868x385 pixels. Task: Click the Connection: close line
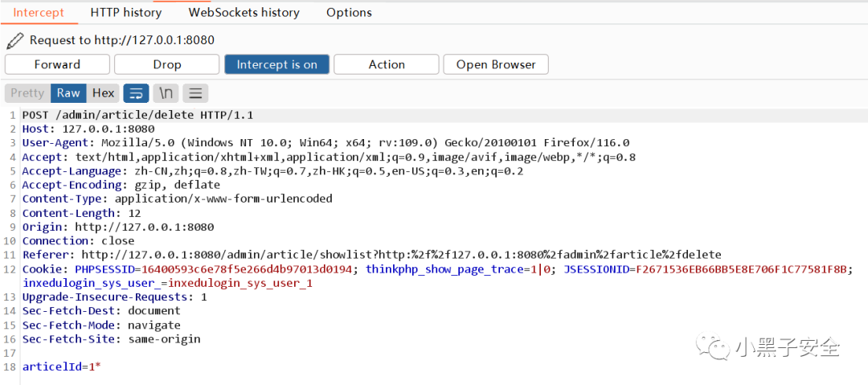(x=78, y=241)
